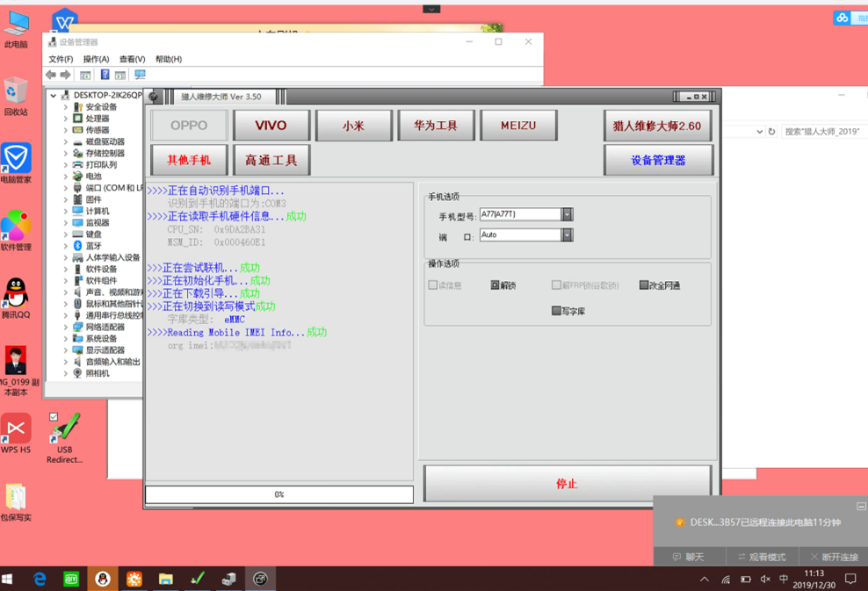Image resolution: width=868 pixels, height=591 pixels.
Task: Open QQ penguin icon on taskbar
Action: [x=103, y=579]
